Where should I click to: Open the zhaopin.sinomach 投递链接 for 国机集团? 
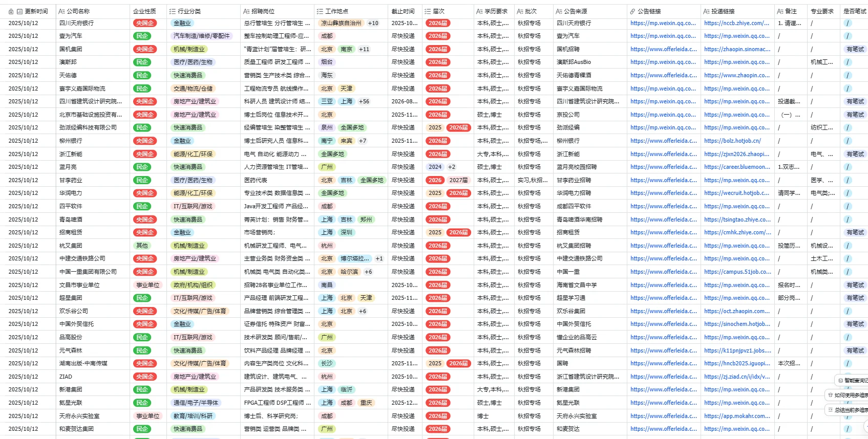pyautogui.click(x=737, y=49)
